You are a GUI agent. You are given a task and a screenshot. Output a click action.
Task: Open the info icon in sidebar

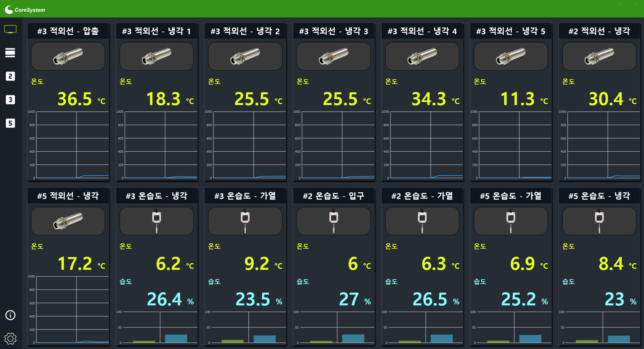click(x=10, y=315)
